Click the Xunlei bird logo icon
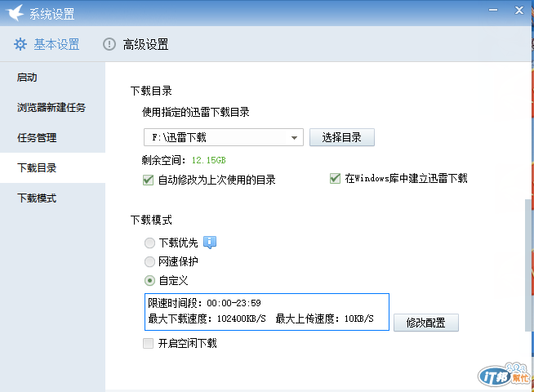The height and width of the screenshot is (392, 534). 15,12
